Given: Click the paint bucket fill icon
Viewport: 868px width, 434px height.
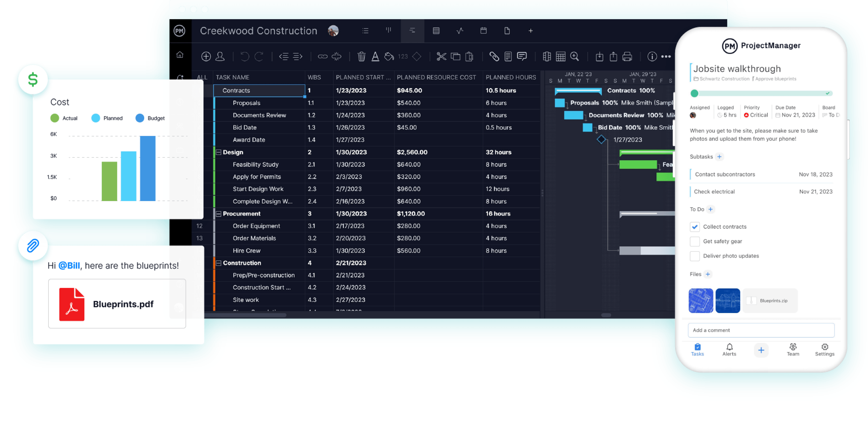Looking at the screenshot, I should [389, 56].
